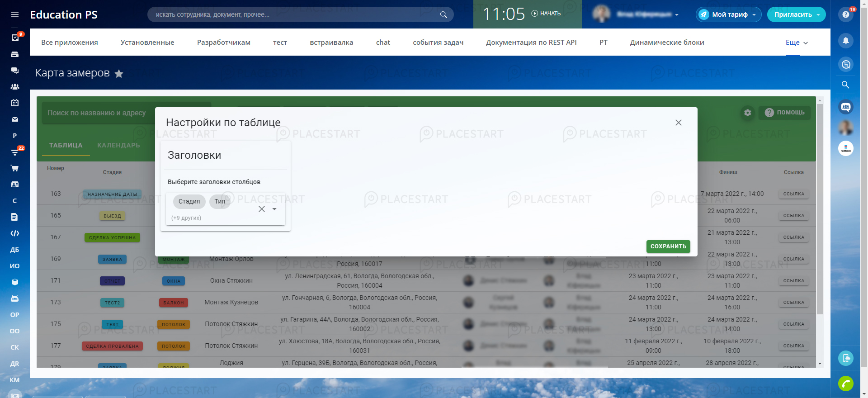Screen dimensions: 868x398
Task: Open Динамические блоки menu item
Action: (x=667, y=43)
